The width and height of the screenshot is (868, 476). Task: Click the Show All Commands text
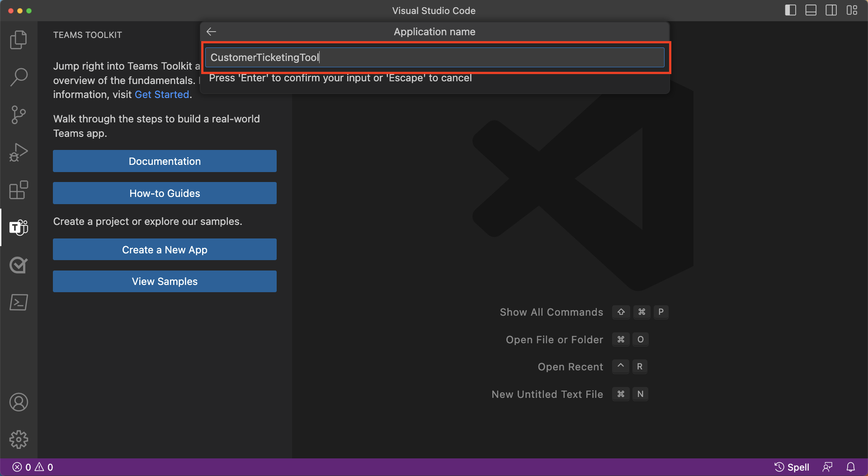click(551, 312)
